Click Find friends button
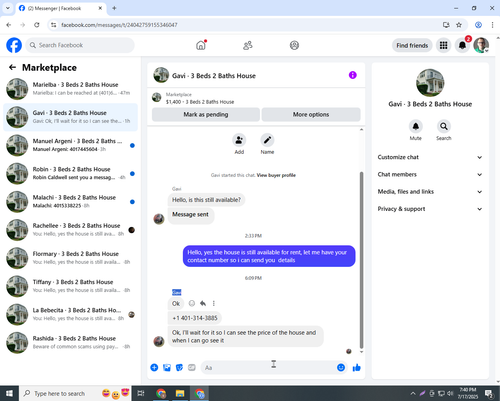The height and width of the screenshot is (401, 500). click(x=412, y=45)
